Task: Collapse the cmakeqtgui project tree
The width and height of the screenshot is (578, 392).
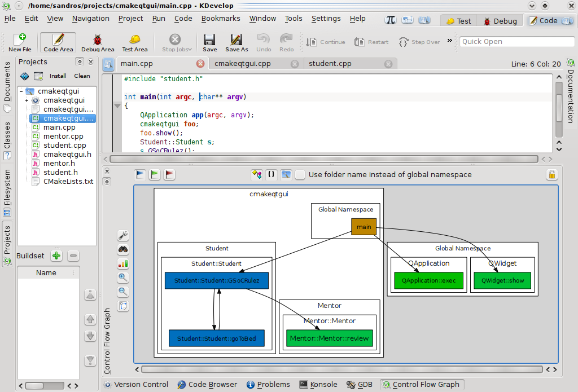Action: (22, 90)
